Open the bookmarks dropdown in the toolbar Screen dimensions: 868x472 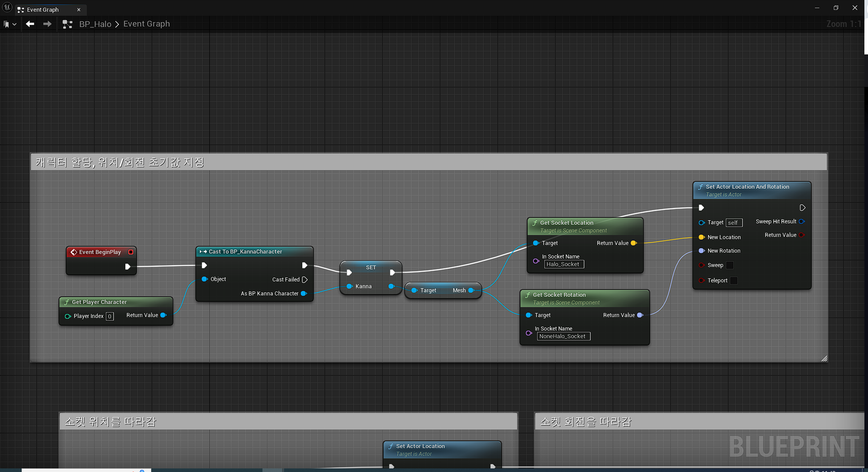pyautogui.click(x=10, y=24)
